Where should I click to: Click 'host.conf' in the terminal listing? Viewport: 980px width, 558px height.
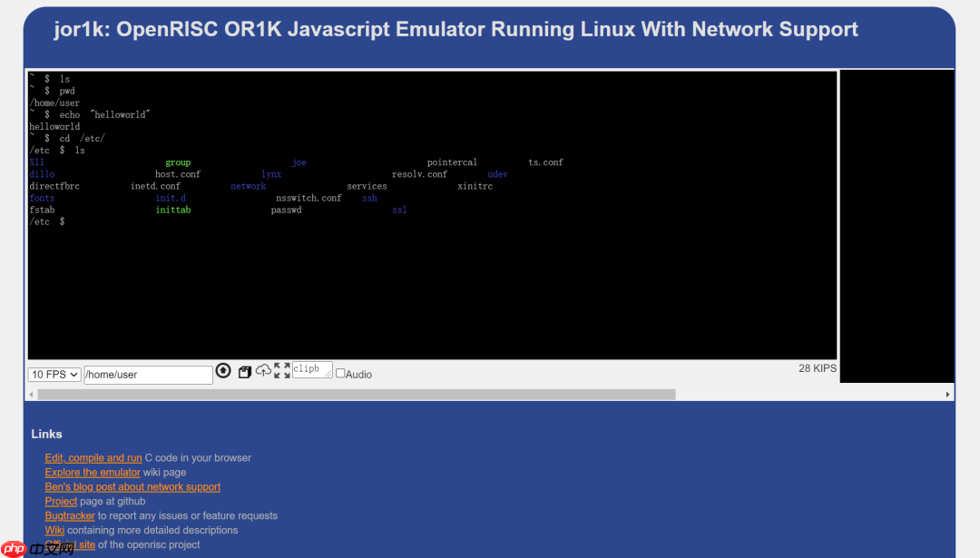(178, 174)
